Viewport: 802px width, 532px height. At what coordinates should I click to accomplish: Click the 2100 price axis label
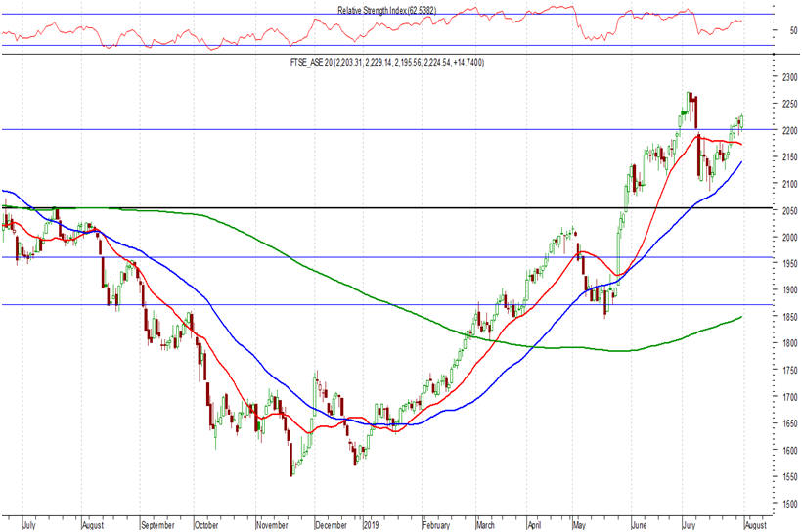click(789, 184)
